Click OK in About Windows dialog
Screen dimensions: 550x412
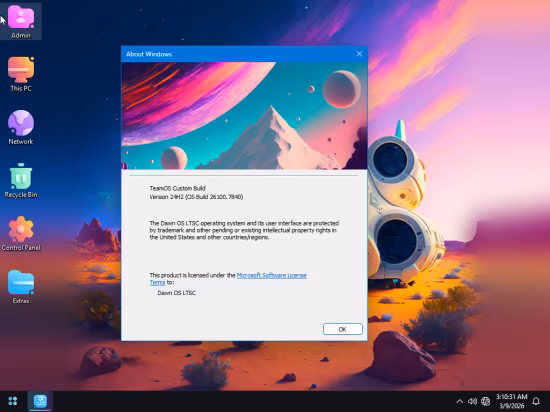[342, 329]
